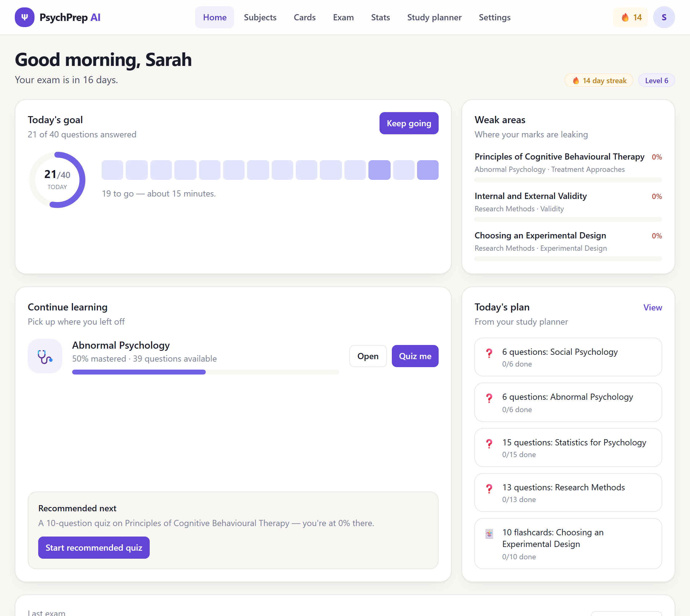Click the 21/40 circular progress ring
Screen dimensions: 690x616
point(57,180)
